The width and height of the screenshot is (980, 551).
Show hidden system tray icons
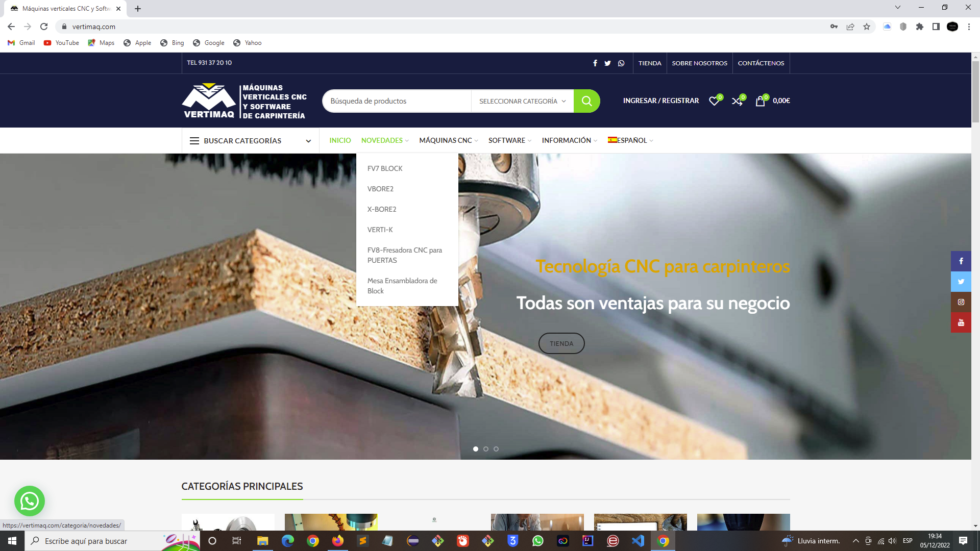tap(856, 541)
